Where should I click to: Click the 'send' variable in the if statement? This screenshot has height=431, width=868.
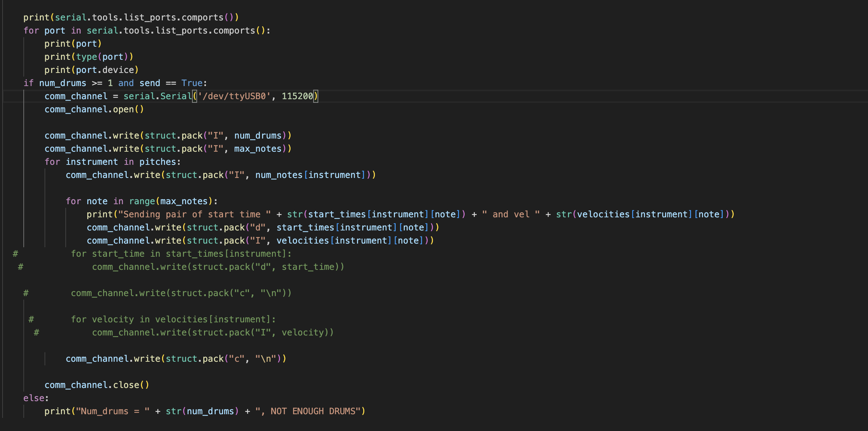click(x=150, y=83)
